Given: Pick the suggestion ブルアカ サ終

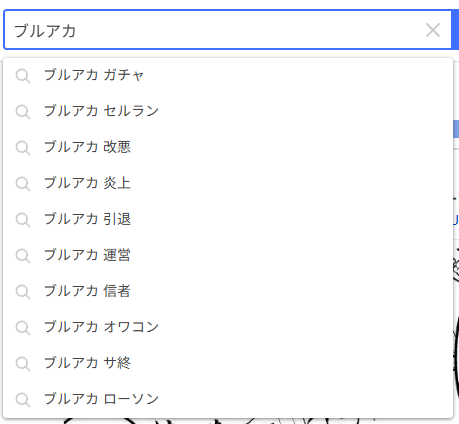Looking at the screenshot, I should pyautogui.click(x=228, y=363).
